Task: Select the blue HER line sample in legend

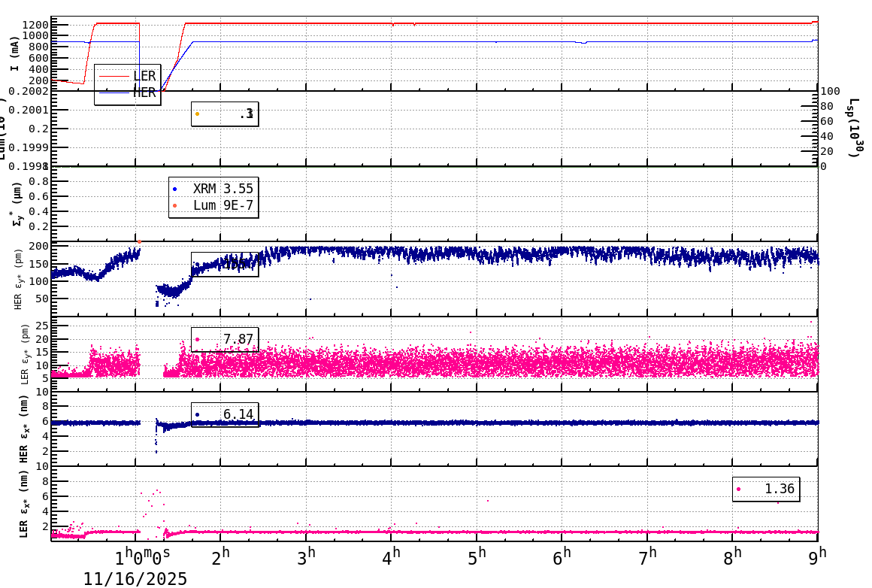Action: point(114,92)
